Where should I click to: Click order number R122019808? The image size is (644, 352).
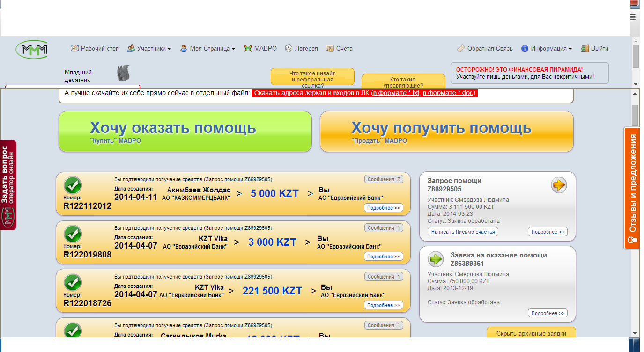(87, 255)
